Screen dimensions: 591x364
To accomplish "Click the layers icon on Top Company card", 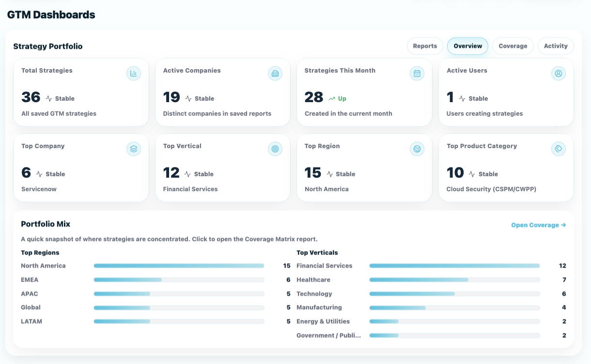I will (x=134, y=149).
